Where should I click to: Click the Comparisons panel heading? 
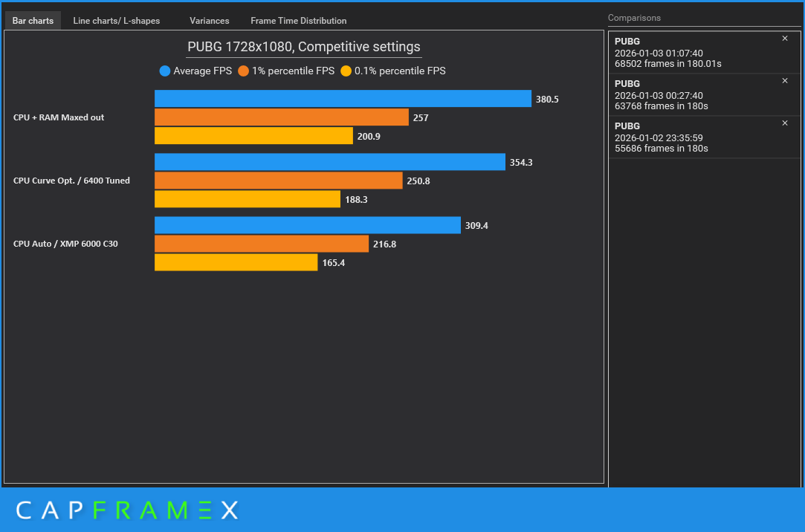tap(634, 18)
